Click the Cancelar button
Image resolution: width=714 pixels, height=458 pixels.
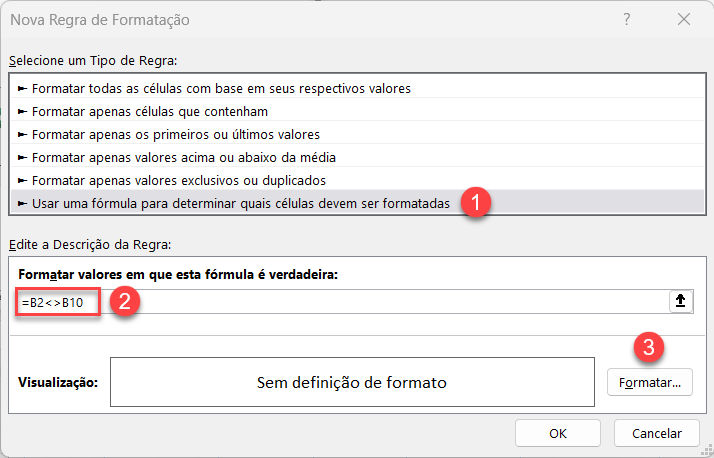[657, 433]
